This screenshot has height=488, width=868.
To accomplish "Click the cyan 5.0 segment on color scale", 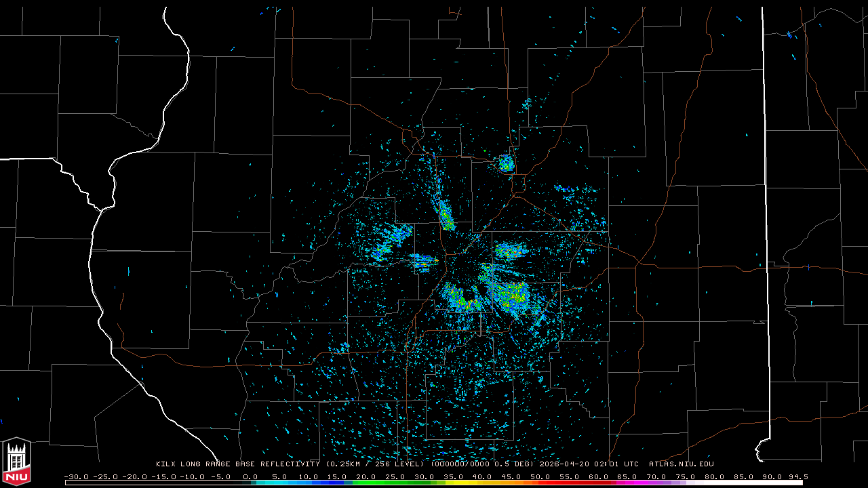I will pyautogui.click(x=279, y=483).
